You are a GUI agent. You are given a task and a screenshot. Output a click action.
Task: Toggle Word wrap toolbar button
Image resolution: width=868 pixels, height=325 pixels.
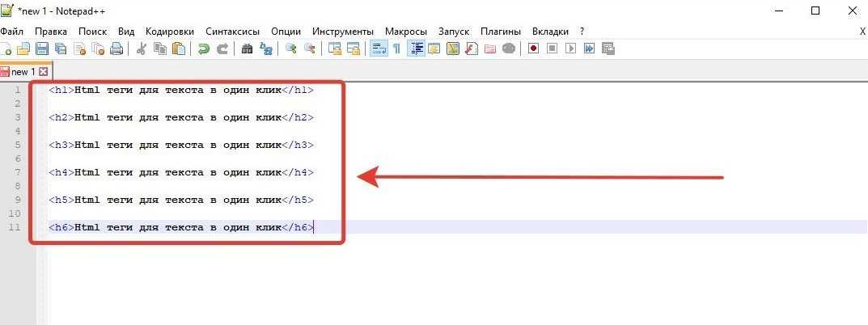(x=378, y=49)
